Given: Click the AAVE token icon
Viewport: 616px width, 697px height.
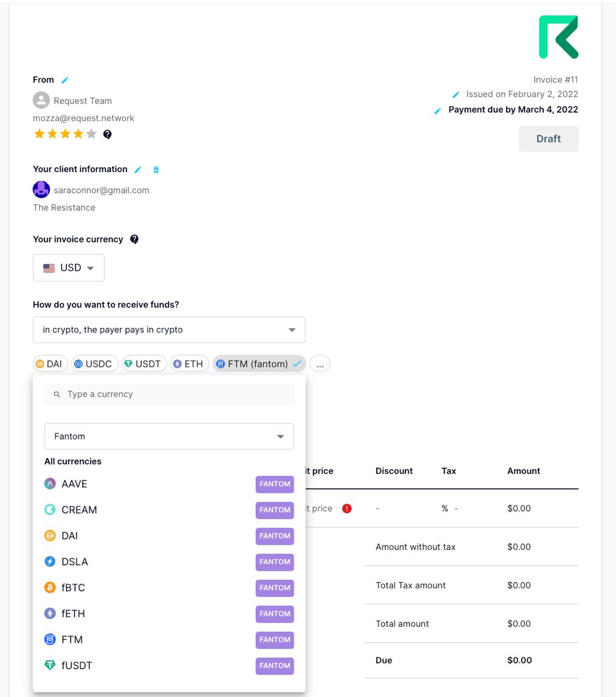Looking at the screenshot, I should (x=50, y=484).
